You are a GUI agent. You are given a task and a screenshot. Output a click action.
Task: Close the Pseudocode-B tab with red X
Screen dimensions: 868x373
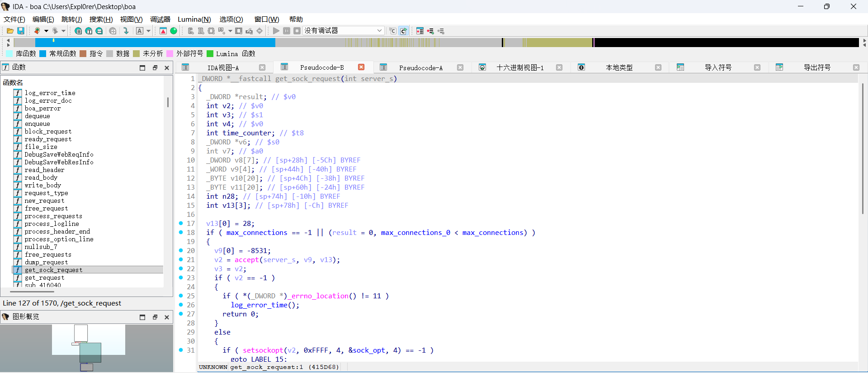click(361, 67)
